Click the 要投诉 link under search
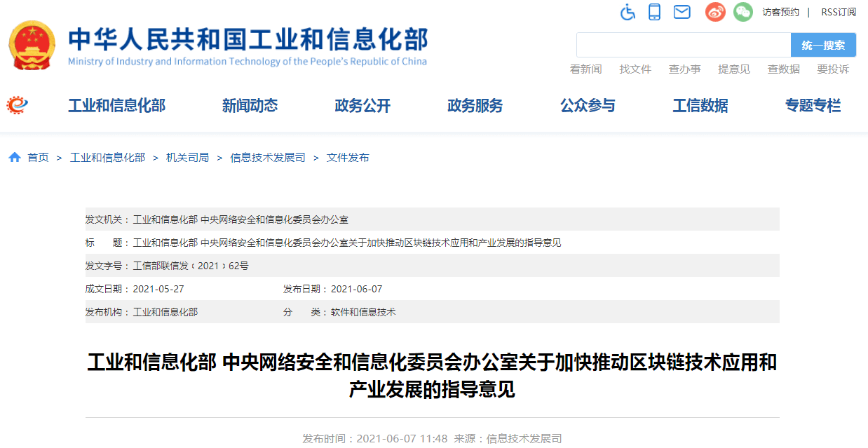868x448 pixels. pos(833,69)
